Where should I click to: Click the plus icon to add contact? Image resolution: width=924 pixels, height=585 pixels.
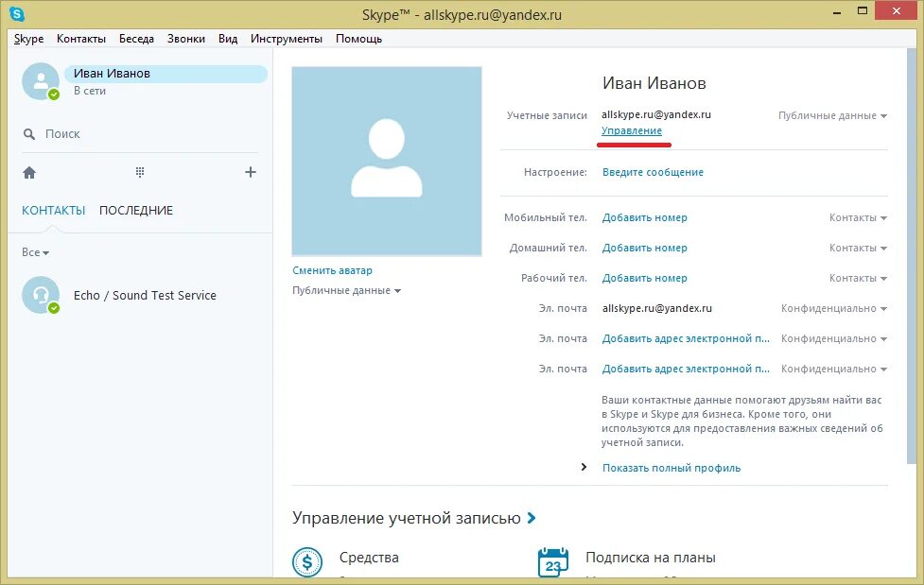click(251, 172)
